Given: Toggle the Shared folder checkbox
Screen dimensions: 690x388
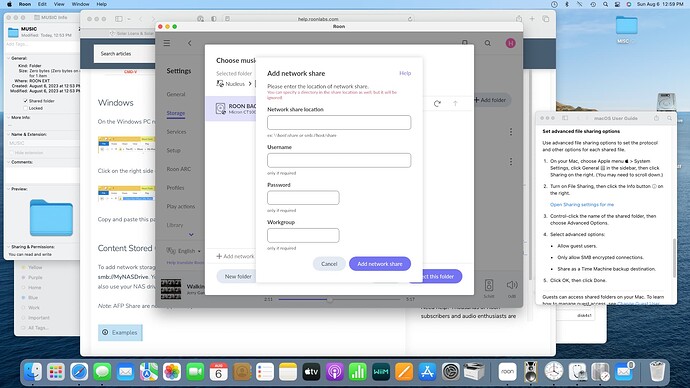Looking at the screenshot, I should (x=26, y=101).
